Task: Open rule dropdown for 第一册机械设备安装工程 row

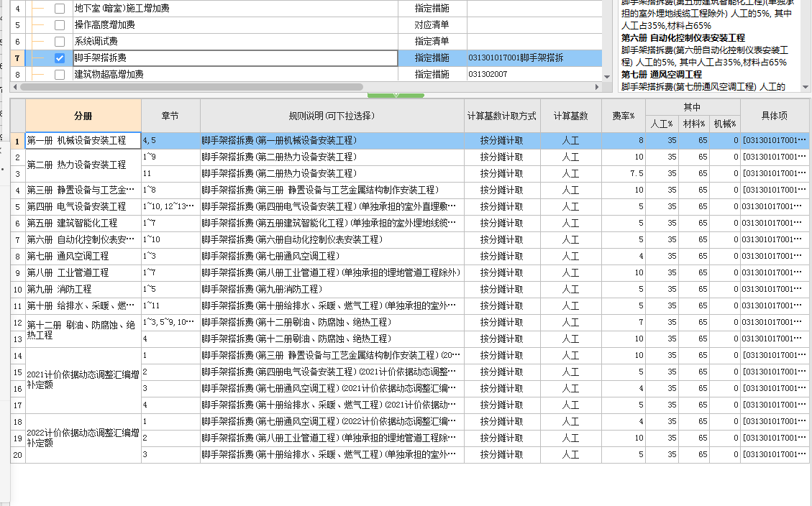Action: click(332, 141)
